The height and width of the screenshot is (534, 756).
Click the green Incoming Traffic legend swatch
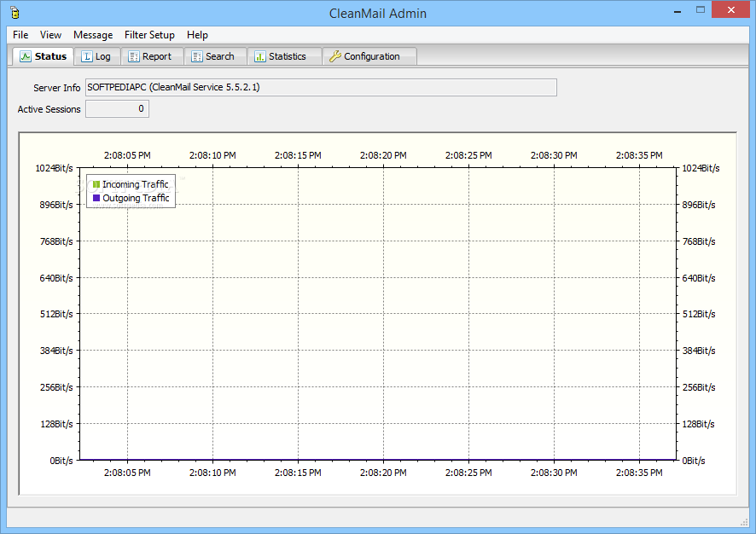pyautogui.click(x=96, y=184)
